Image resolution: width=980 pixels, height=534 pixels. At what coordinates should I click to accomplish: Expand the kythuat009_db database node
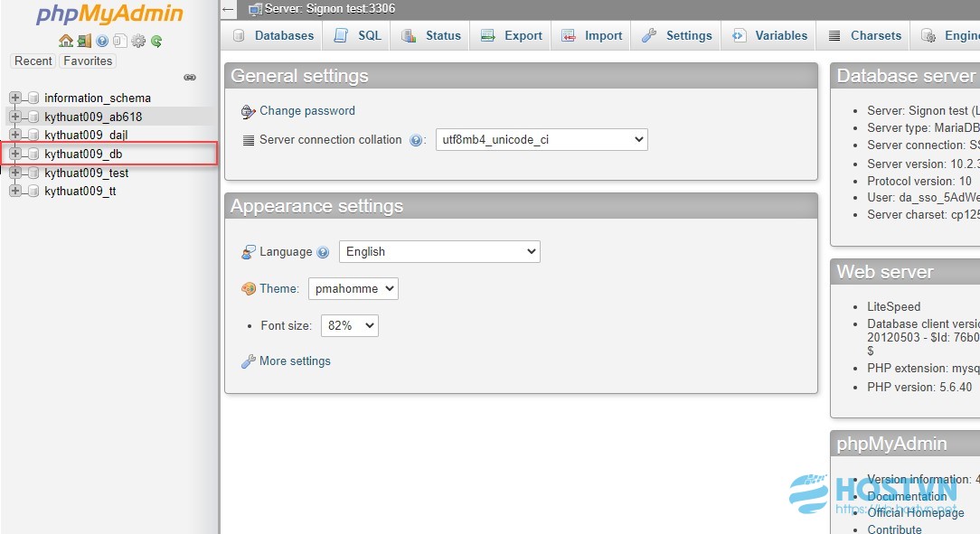click(15, 154)
